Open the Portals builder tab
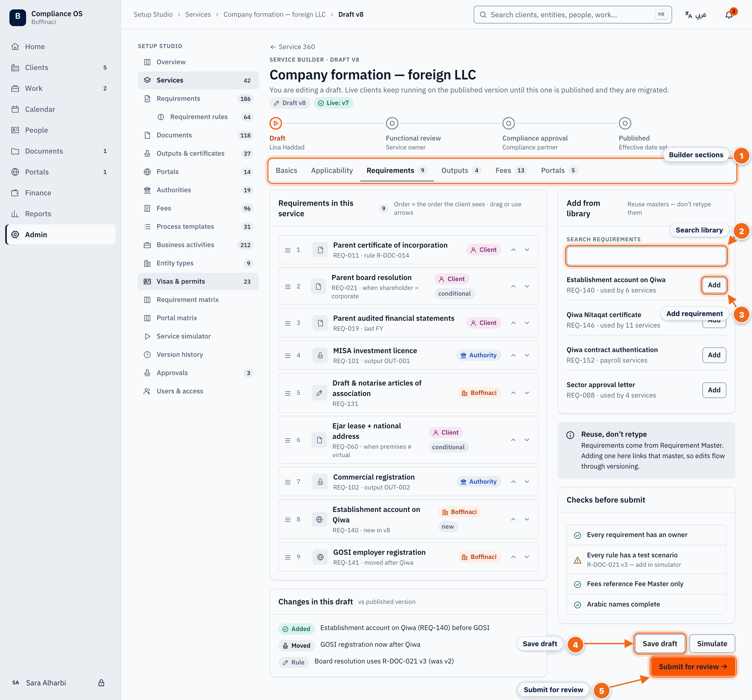Image resolution: width=752 pixels, height=700 pixels. coord(560,171)
